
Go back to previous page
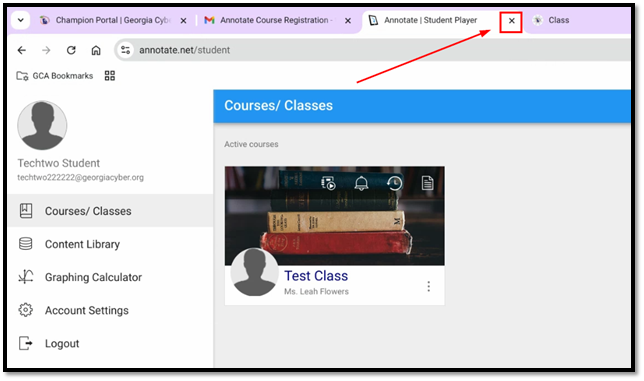(22, 50)
